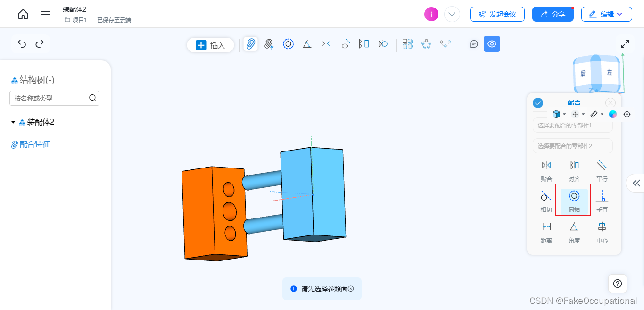Expand the dropdown beside the avatar

click(452, 14)
